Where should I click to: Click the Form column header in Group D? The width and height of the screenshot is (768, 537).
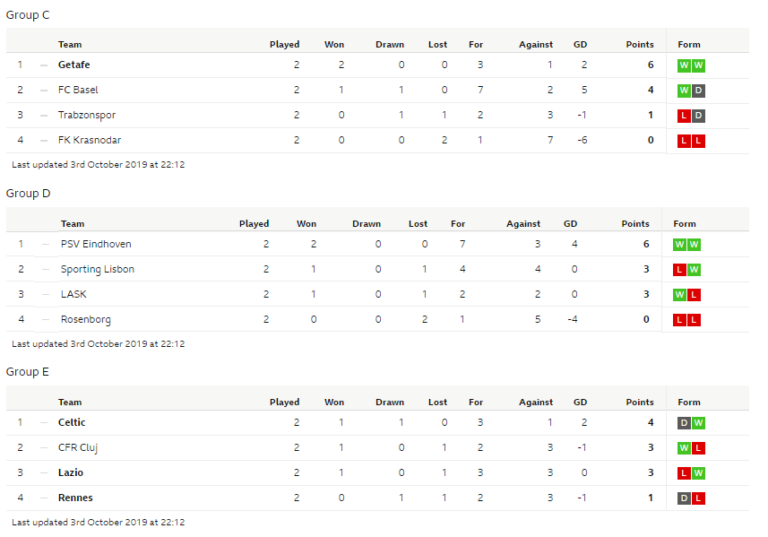point(685,223)
